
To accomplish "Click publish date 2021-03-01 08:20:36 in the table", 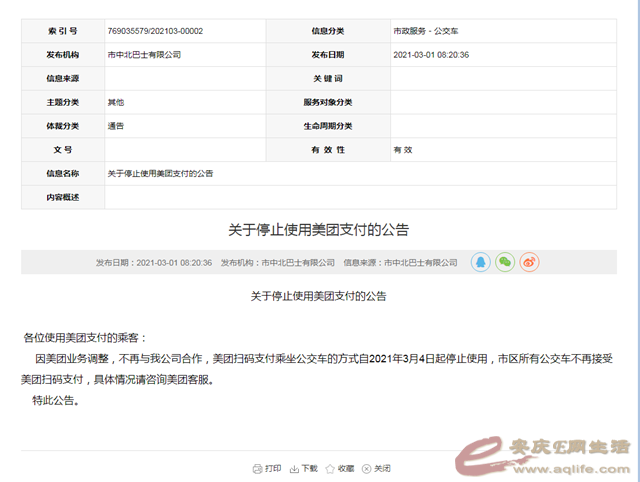I will tap(432, 55).
